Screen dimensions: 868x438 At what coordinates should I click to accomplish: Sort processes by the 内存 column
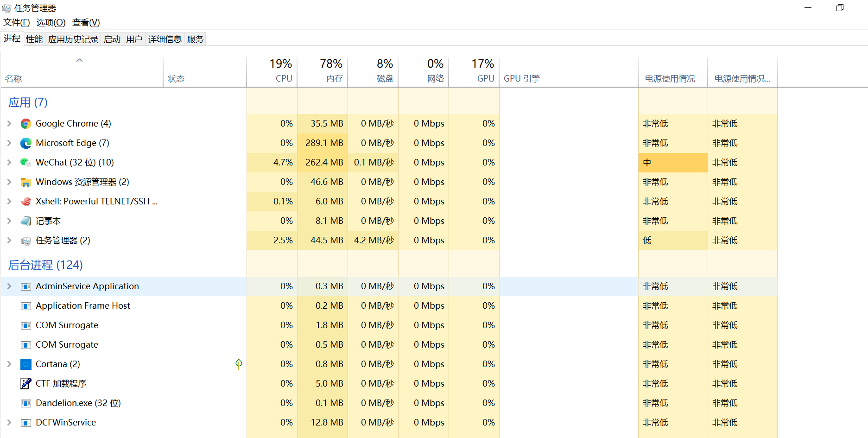323,72
